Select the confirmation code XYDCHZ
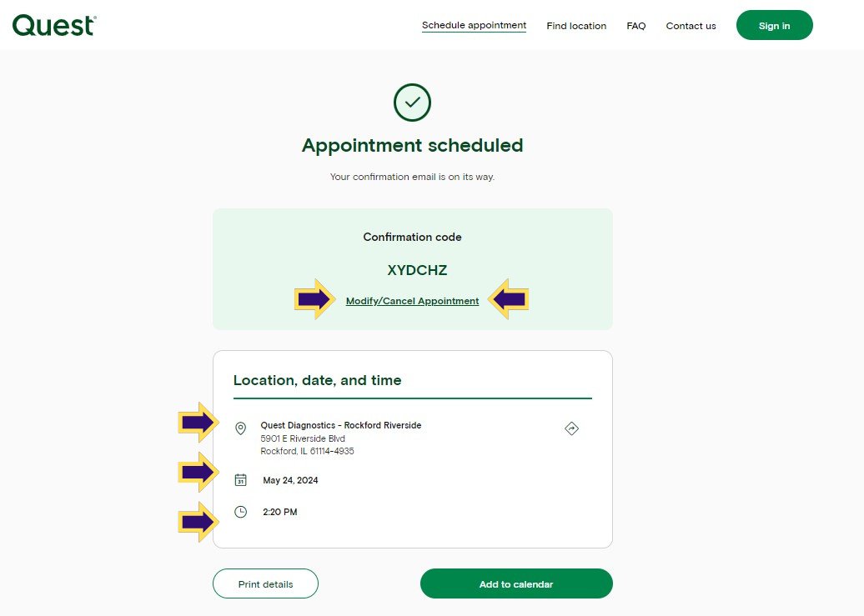 pos(417,270)
